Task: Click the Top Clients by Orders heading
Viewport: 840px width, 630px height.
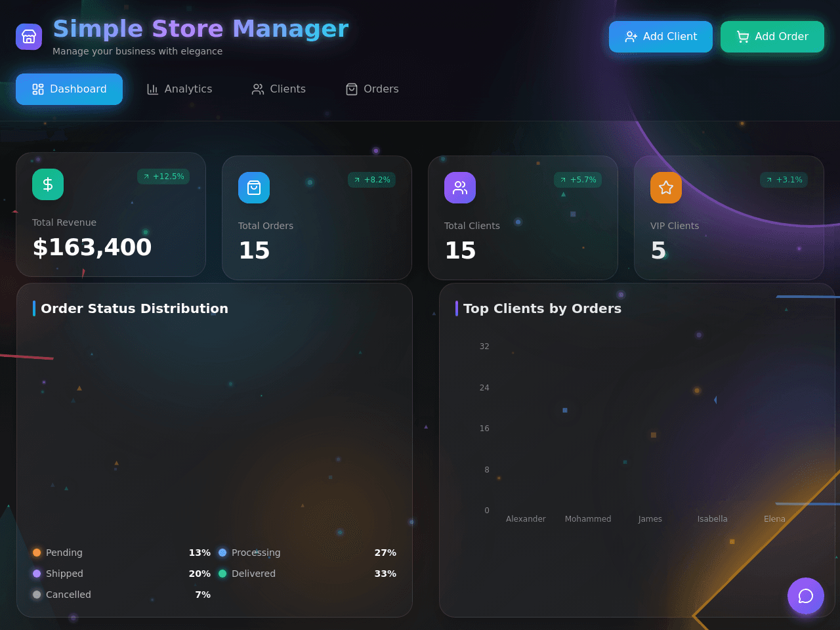Action: pyautogui.click(x=542, y=308)
